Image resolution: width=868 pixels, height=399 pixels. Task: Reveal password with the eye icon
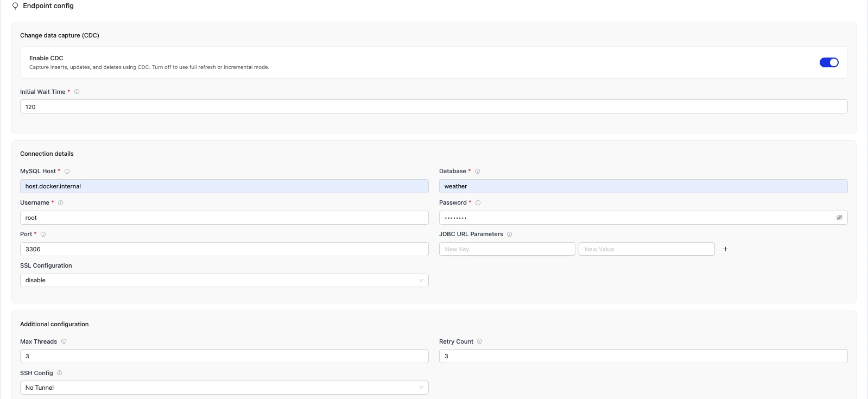839,218
